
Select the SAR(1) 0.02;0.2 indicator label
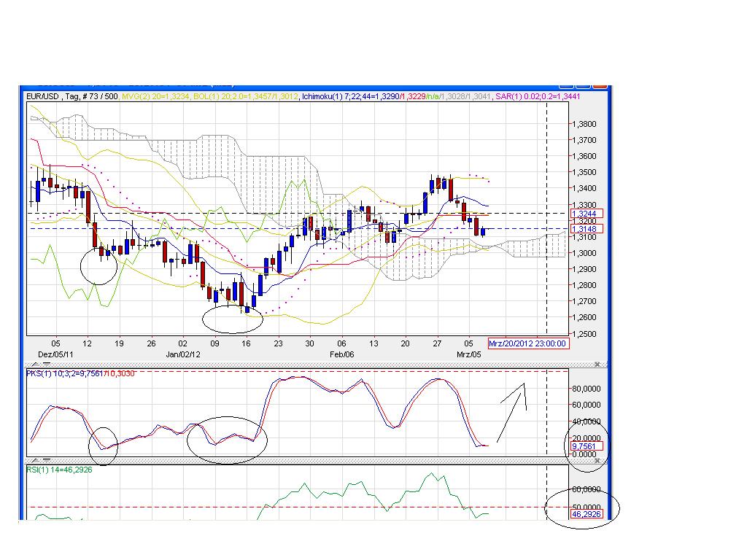click(538, 97)
